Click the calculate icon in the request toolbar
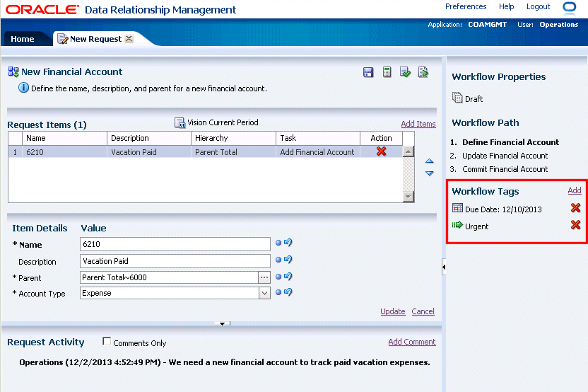588x392 pixels. point(387,72)
